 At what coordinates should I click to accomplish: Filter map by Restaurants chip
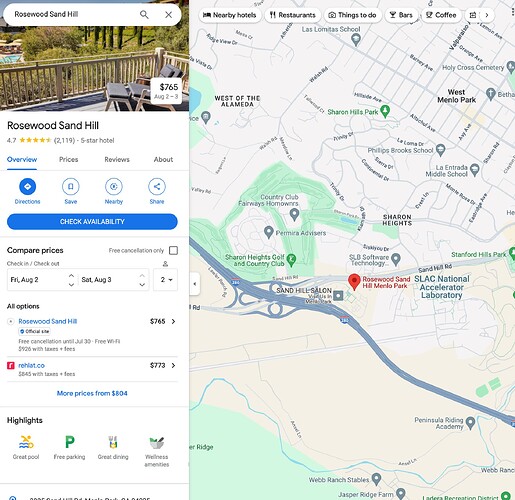click(x=293, y=15)
